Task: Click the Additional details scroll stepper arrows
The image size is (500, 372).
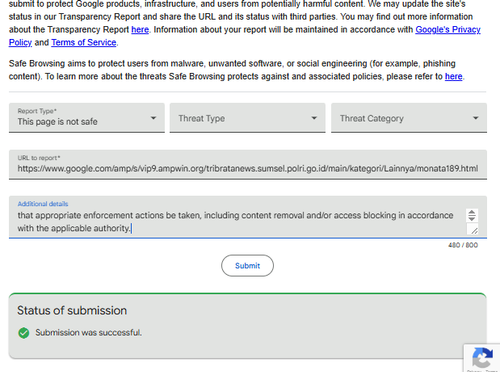Action: (x=472, y=215)
